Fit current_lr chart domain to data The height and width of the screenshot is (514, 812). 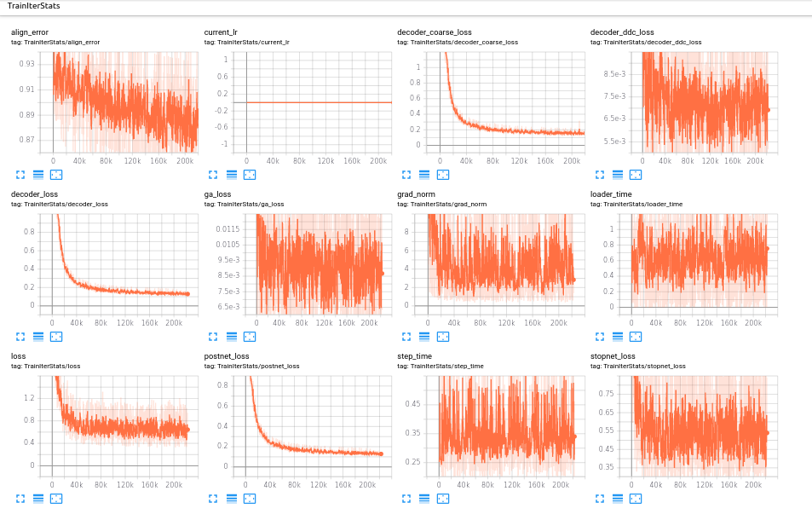250,174
